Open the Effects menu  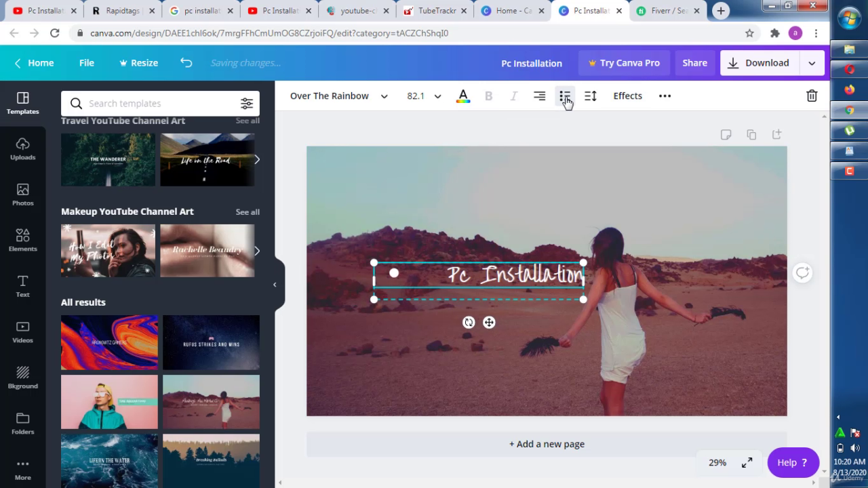point(628,96)
